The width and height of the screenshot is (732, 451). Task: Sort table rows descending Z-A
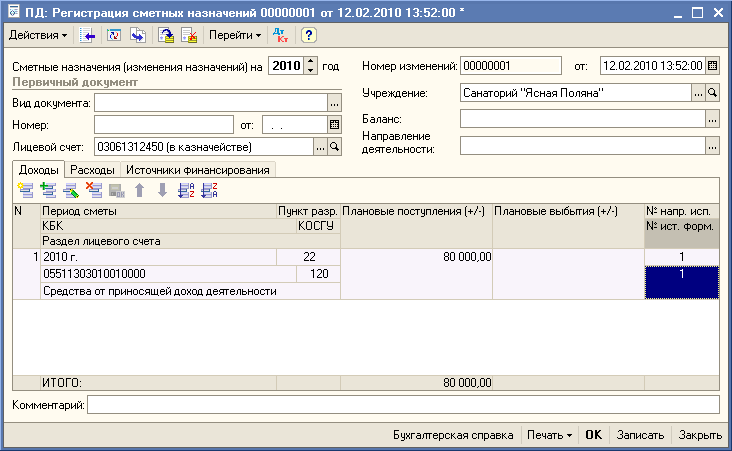[209, 189]
